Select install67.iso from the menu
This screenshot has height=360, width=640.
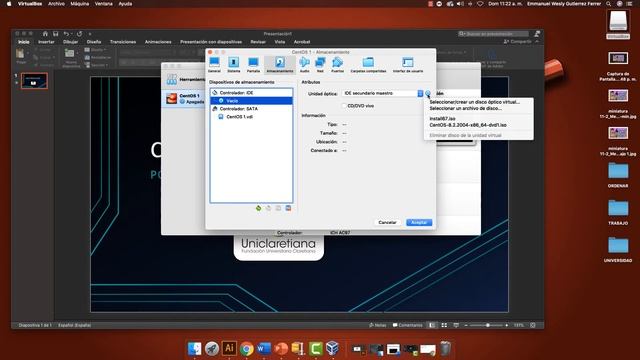pyautogui.click(x=442, y=119)
